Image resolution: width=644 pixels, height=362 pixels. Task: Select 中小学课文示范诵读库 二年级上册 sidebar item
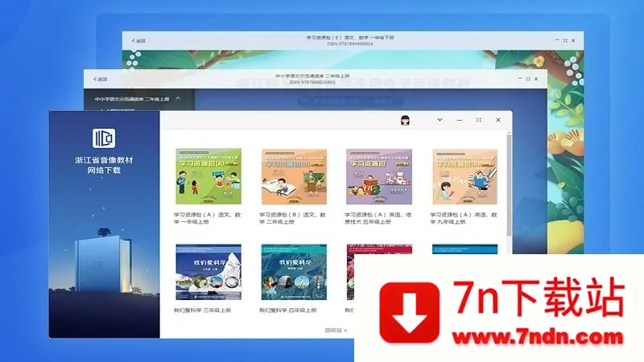[127, 99]
